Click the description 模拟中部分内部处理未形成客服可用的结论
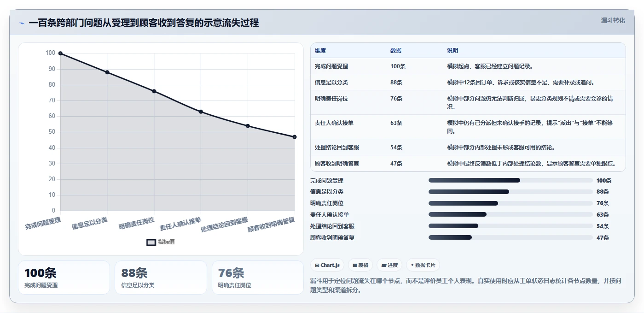This screenshot has width=644, height=313. click(x=501, y=148)
